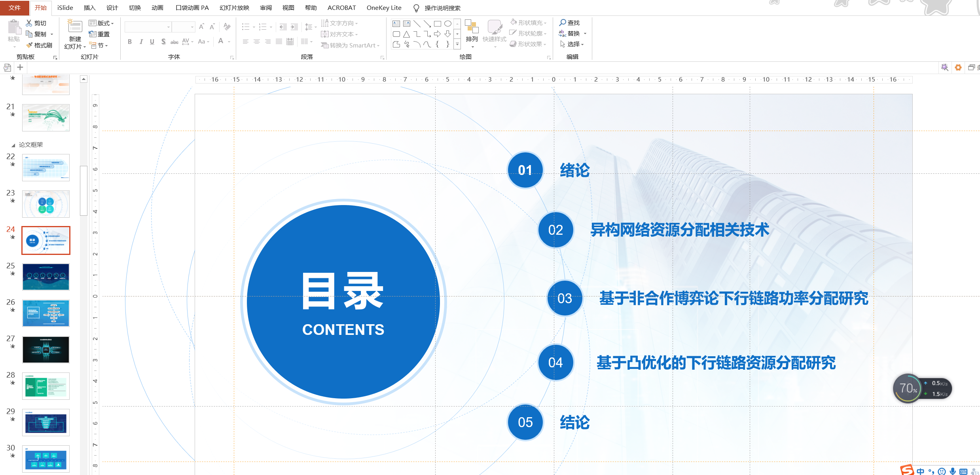The height and width of the screenshot is (475, 980).
Task: Open the font name combo box
Action: pyautogui.click(x=148, y=27)
